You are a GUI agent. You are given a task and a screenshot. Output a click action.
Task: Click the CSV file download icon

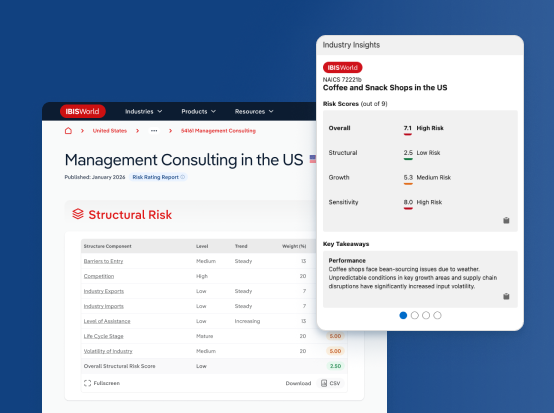[x=324, y=383]
